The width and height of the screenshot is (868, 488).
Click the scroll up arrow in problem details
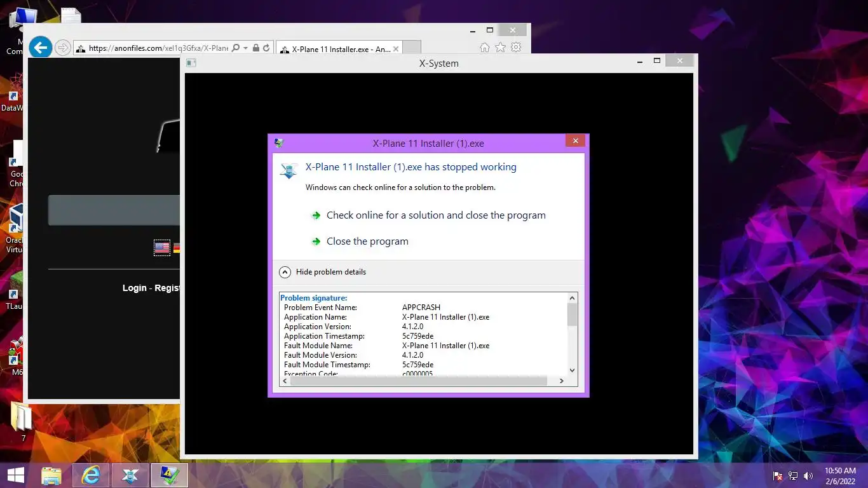572,298
